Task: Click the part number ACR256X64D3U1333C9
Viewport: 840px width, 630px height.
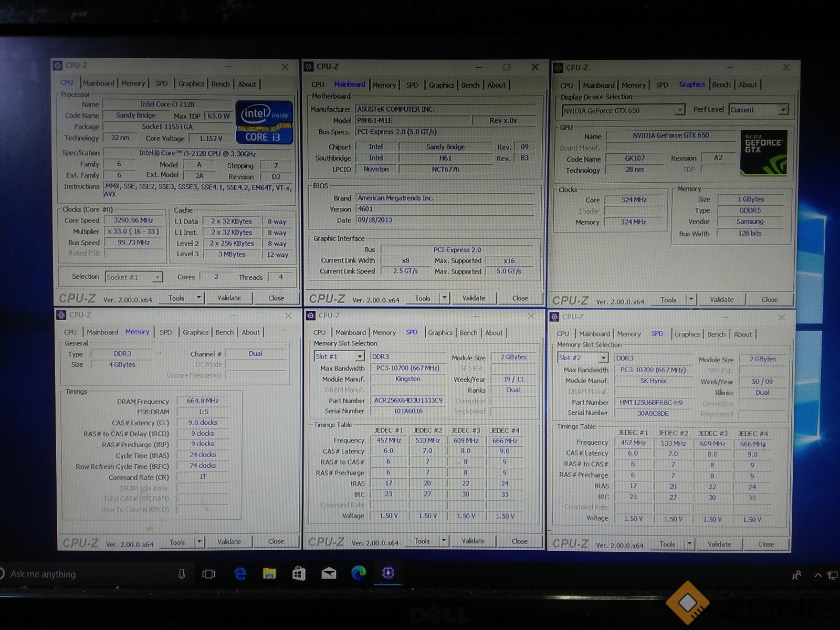Action: tap(408, 400)
